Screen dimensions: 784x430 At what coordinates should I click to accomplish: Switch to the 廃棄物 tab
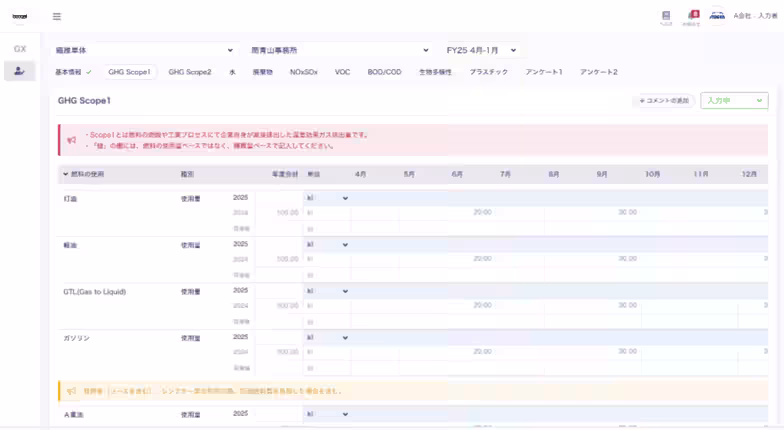pos(262,72)
